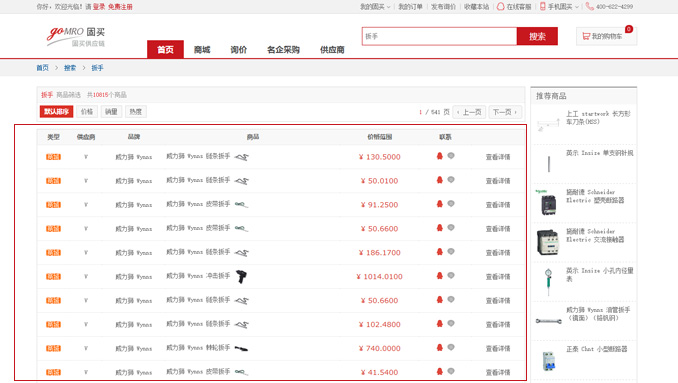Click the gray chat bubble in ¥740.0000 row
Image resolution: width=678 pixels, height=383 pixels.
tap(451, 347)
